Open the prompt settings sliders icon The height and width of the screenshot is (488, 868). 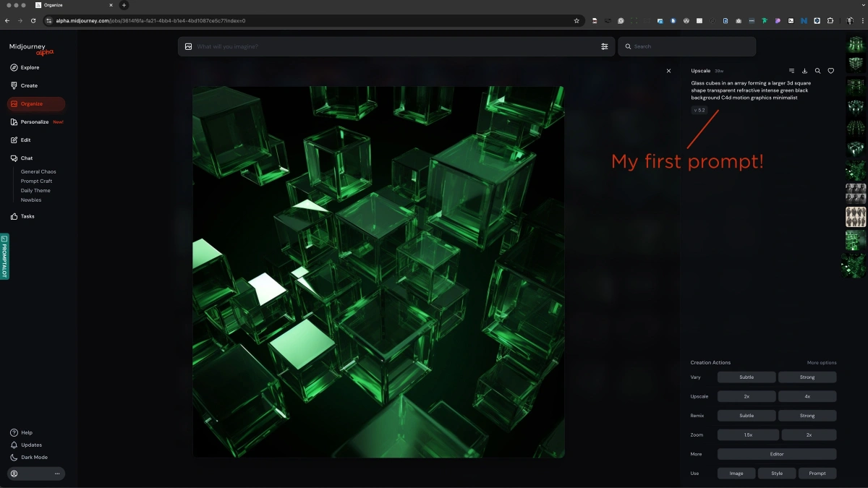coord(605,46)
